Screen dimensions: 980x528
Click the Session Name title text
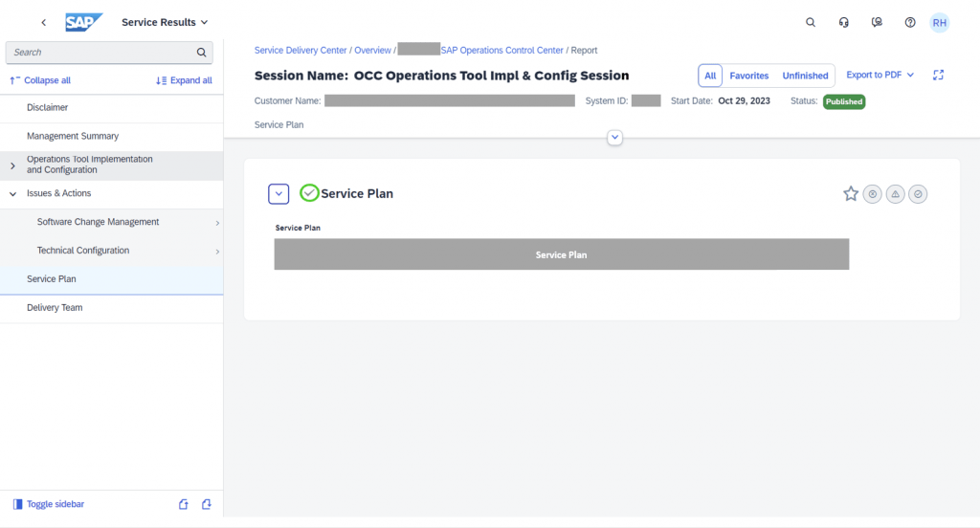tap(441, 76)
